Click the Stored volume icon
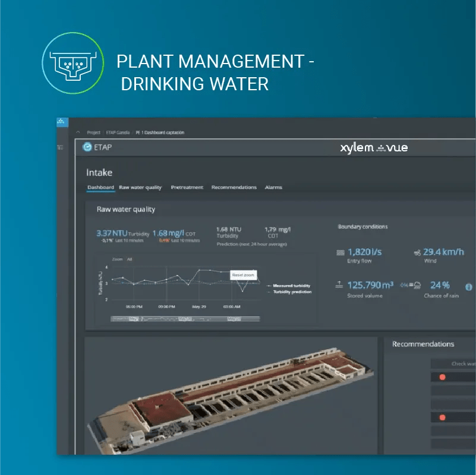Screen dimensions: 476x475 (x=339, y=285)
